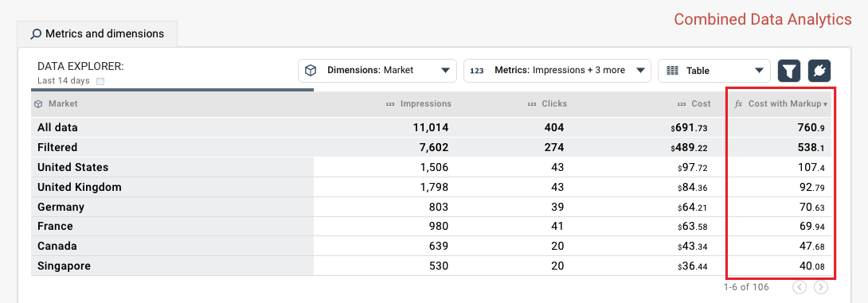Click the plug connector icon button

(x=819, y=71)
